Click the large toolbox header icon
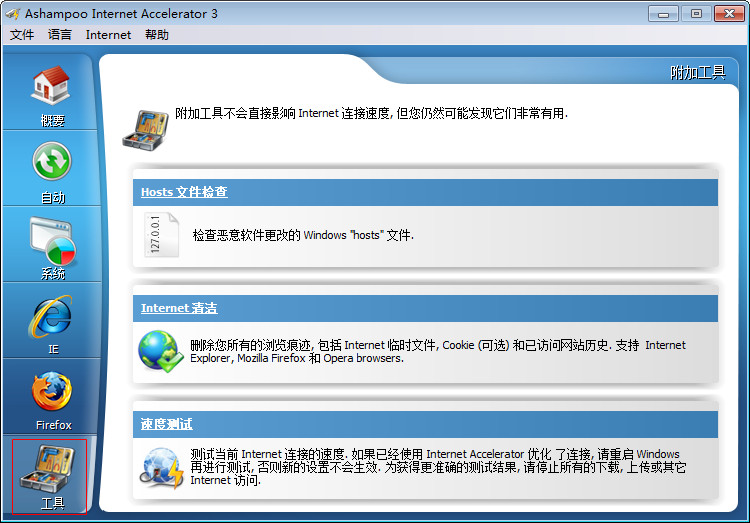This screenshot has height=523, width=750. pos(145,130)
